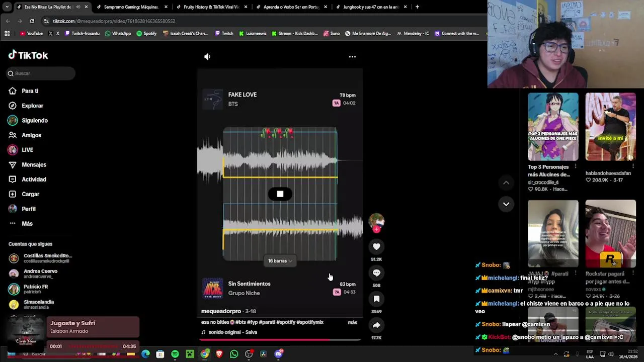Go to the next video with down chevron
Screen dimensions: 644x362
506,204
